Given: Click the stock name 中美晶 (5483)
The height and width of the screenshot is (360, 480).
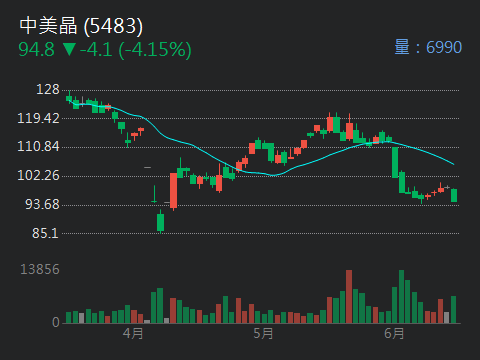Looking at the screenshot, I should coord(81,26).
